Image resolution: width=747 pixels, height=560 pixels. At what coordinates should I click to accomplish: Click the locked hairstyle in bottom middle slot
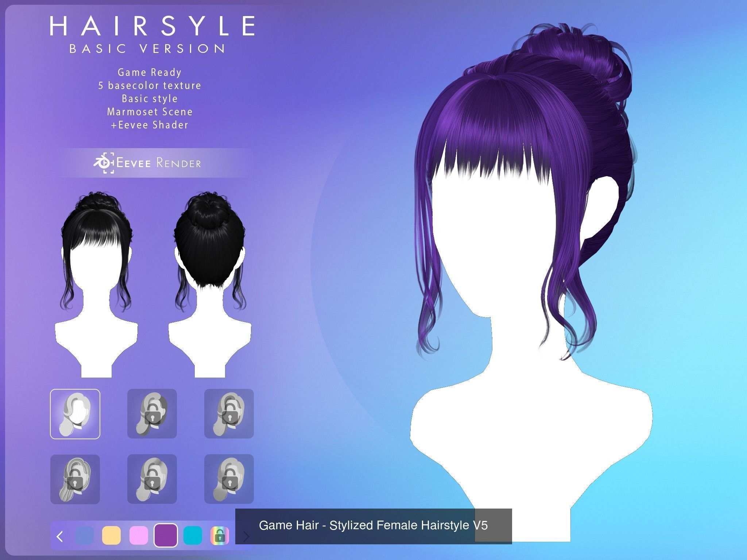point(152,479)
